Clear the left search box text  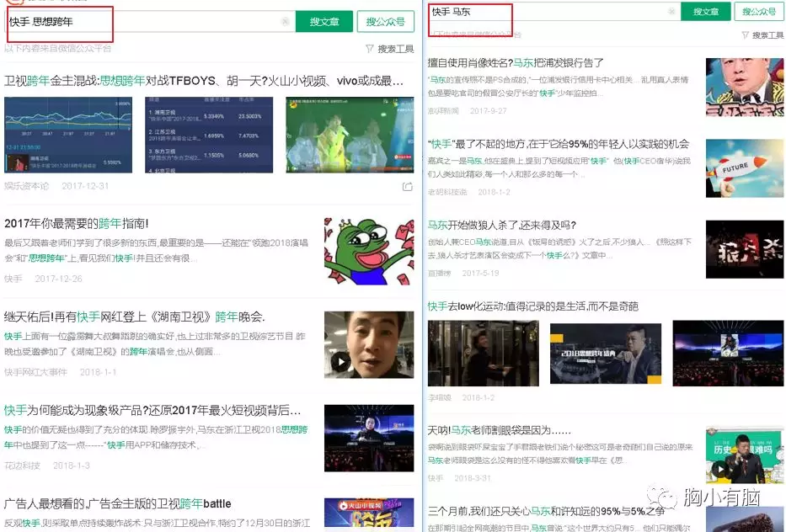tap(286, 21)
